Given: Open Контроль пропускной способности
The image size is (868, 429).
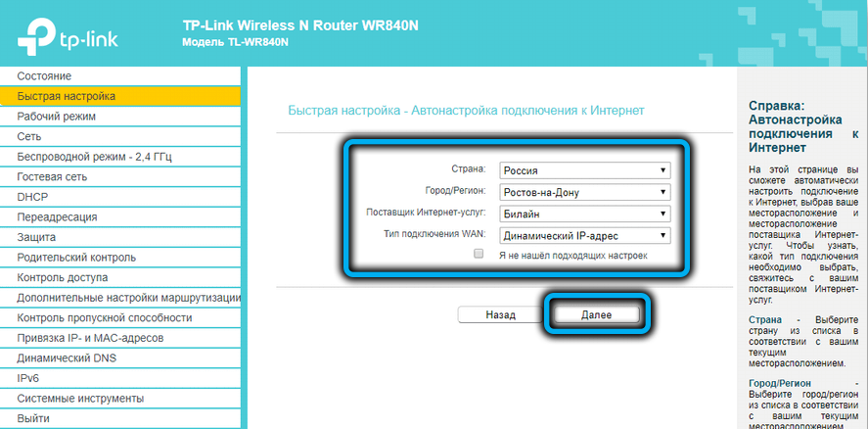Looking at the screenshot, I should point(105,318).
